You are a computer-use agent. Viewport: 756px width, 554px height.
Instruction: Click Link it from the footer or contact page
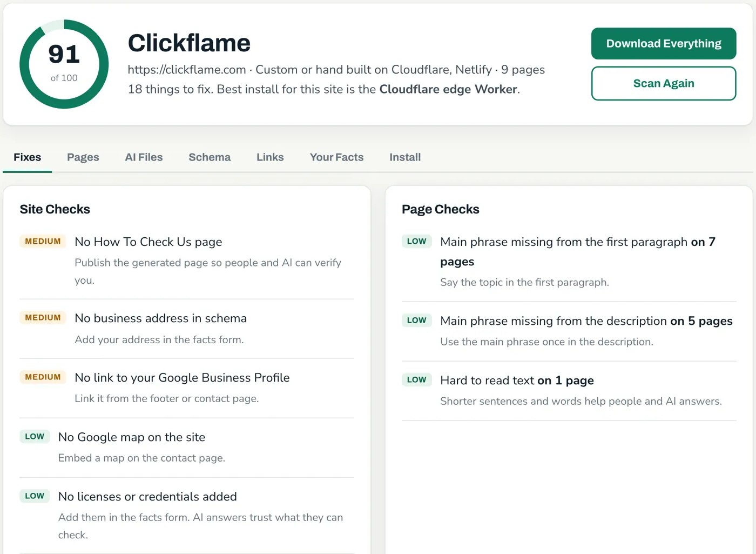[x=167, y=399]
